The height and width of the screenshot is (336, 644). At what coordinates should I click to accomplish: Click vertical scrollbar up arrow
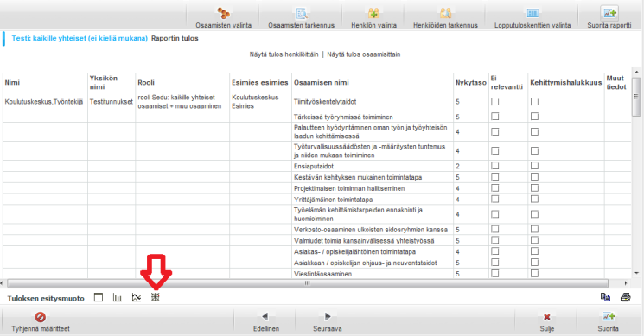[x=636, y=72]
